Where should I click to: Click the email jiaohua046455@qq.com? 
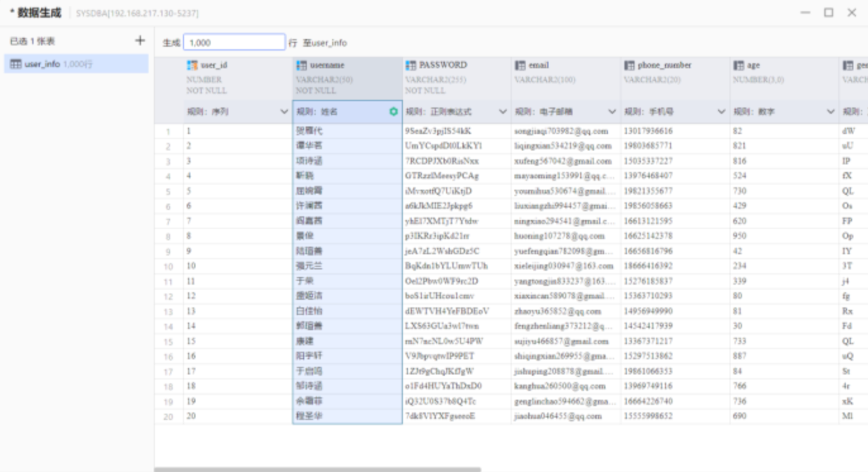click(x=558, y=416)
